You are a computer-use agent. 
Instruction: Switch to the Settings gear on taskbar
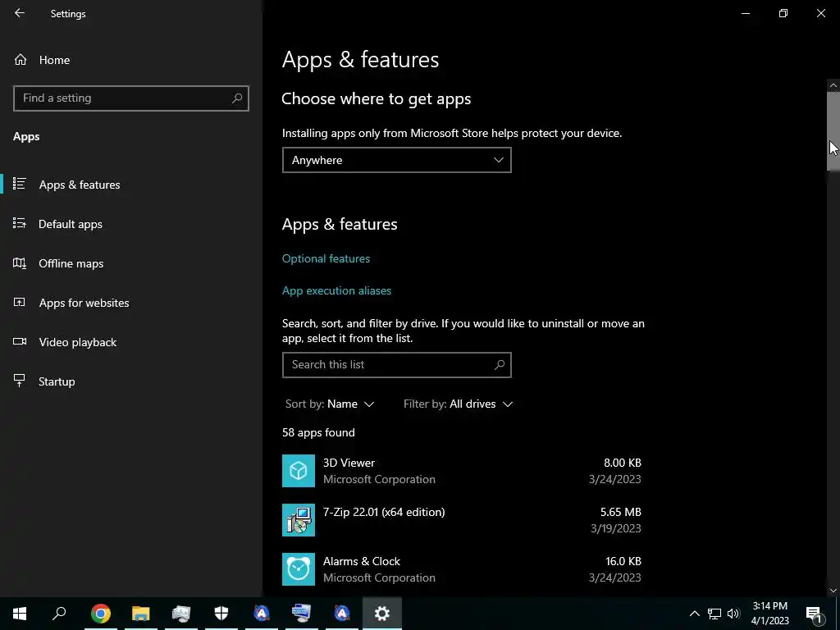(382, 614)
